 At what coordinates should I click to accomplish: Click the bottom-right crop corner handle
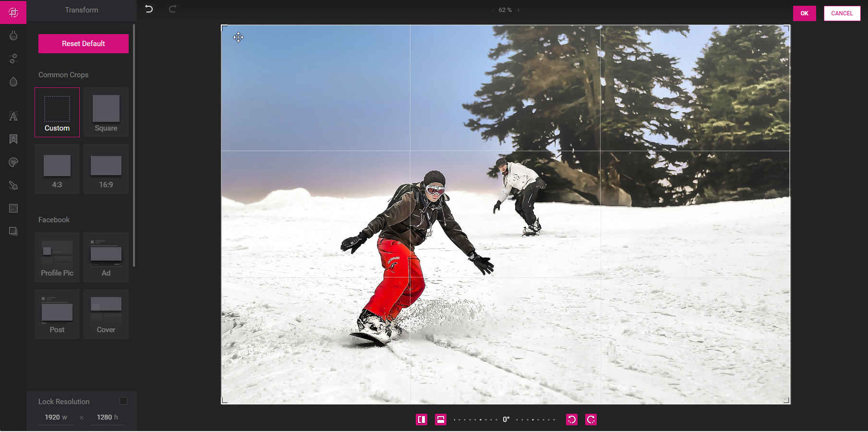[787, 401]
